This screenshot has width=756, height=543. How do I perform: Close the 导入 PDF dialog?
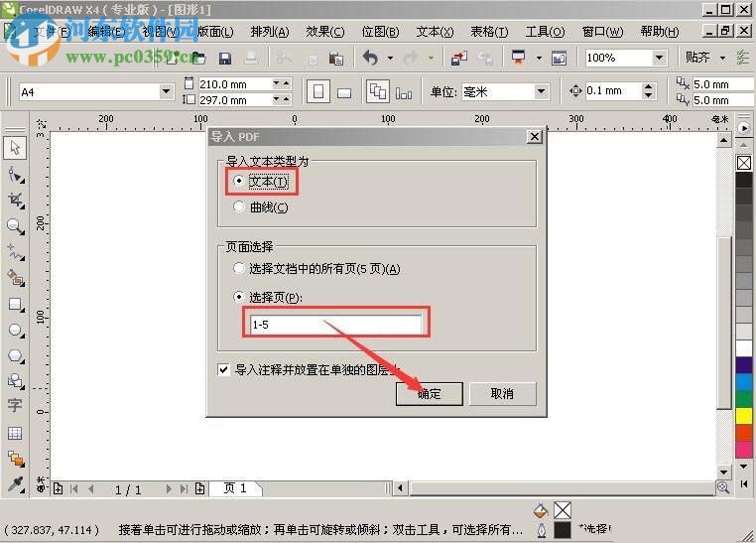(x=535, y=137)
